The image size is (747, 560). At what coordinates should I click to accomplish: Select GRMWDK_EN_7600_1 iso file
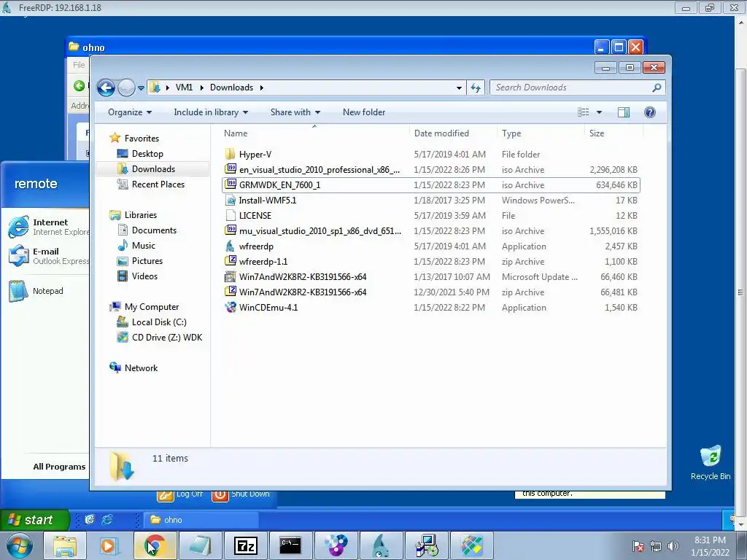tap(430, 185)
